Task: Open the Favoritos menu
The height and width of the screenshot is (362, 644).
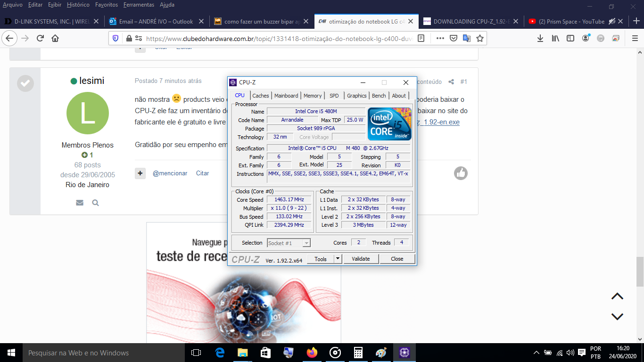Action: coord(107,5)
